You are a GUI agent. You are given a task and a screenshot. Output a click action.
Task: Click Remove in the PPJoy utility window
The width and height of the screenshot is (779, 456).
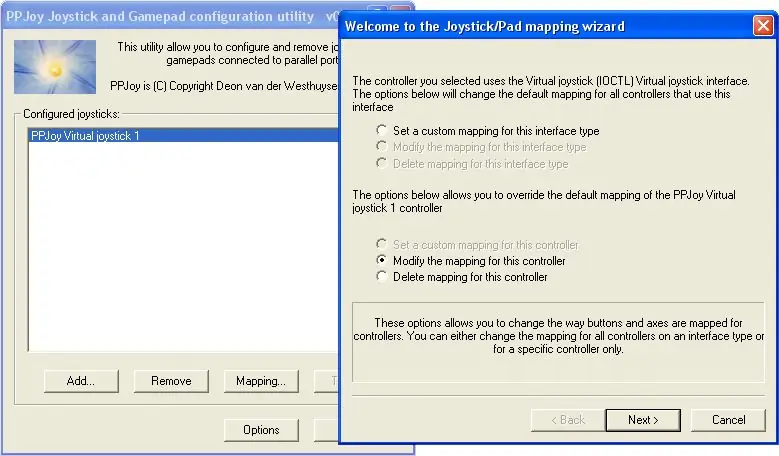[x=171, y=381]
